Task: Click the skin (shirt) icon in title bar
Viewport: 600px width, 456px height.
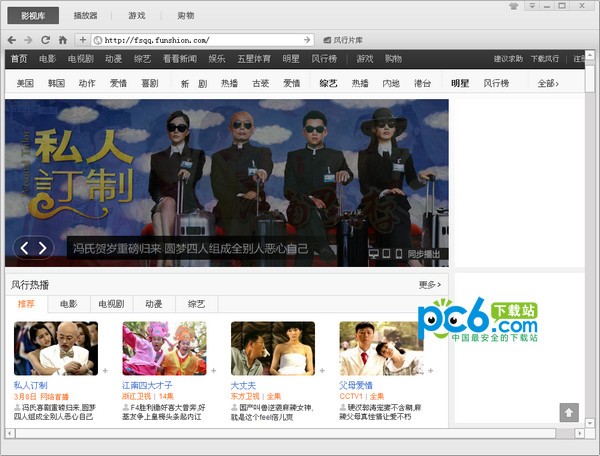Action: 514,6
